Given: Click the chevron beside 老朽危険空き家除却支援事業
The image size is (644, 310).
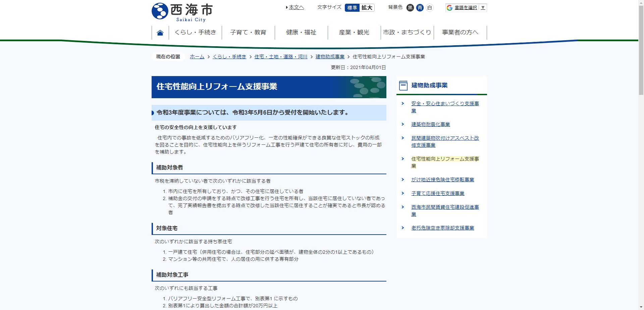Looking at the screenshot, I should (x=403, y=228).
